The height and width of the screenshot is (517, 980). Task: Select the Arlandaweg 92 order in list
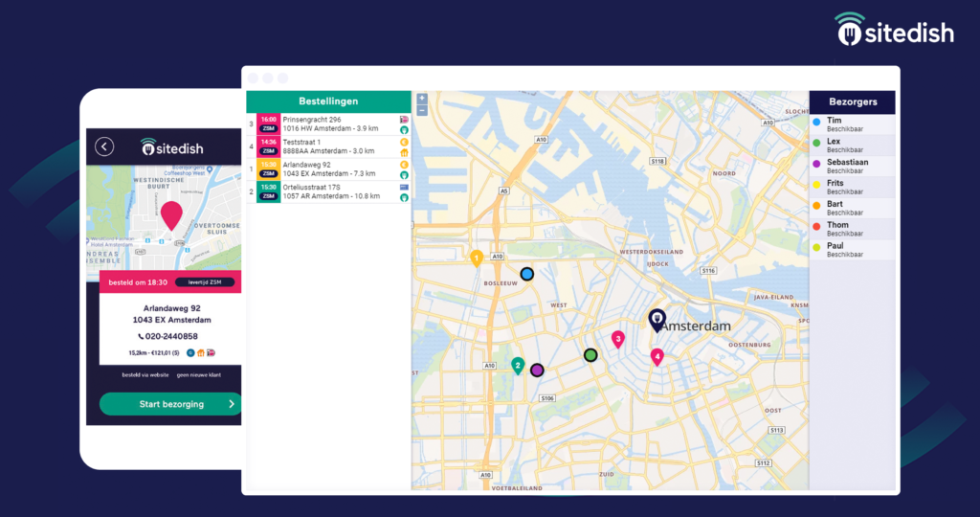(329, 169)
